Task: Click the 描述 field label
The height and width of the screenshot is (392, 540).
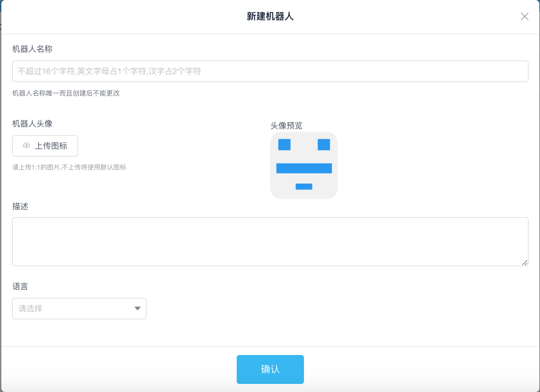Action: tap(20, 206)
